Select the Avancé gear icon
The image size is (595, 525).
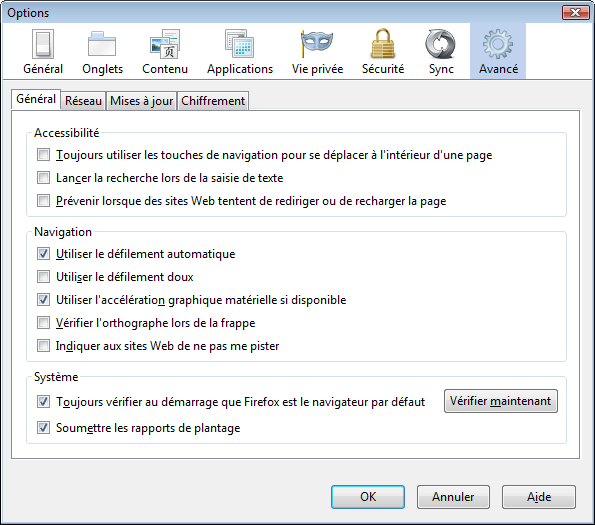pyautogui.click(x=498, y=52)
